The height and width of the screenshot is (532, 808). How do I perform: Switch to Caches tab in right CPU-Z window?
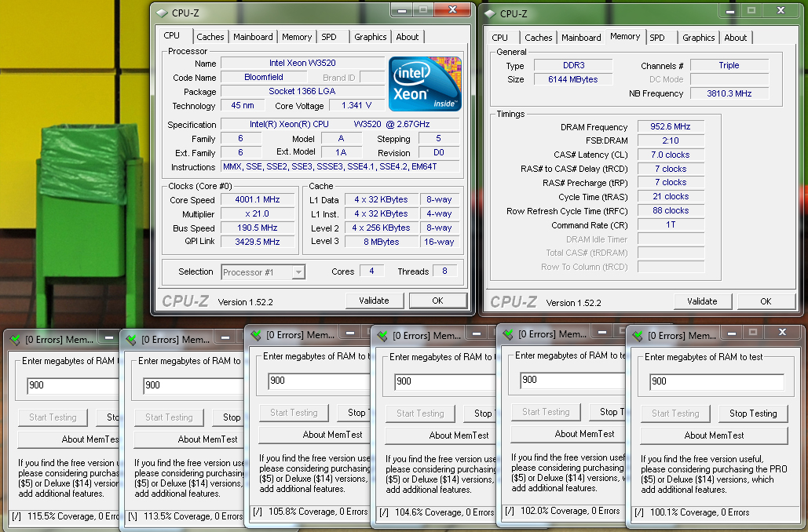pos(539,38)
